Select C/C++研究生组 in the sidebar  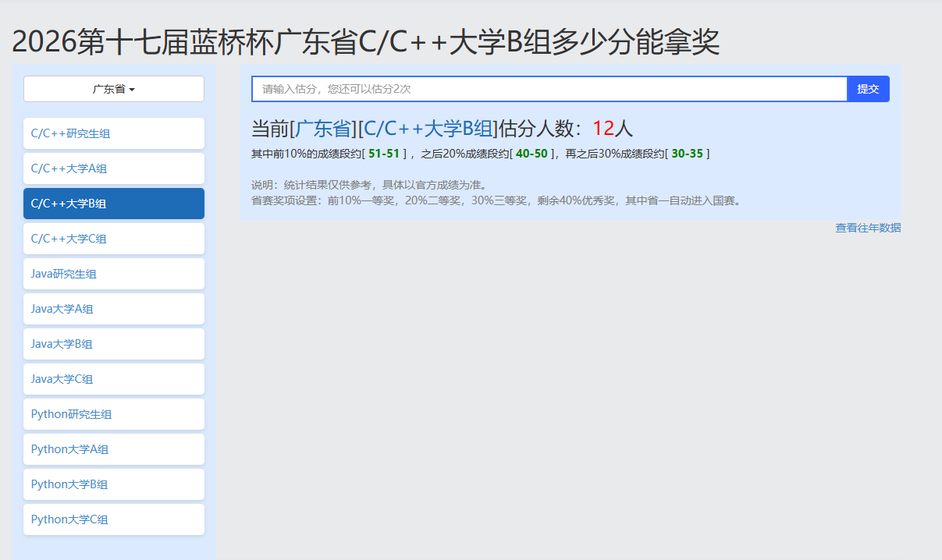pyautogui.click(x=114, y=133)
